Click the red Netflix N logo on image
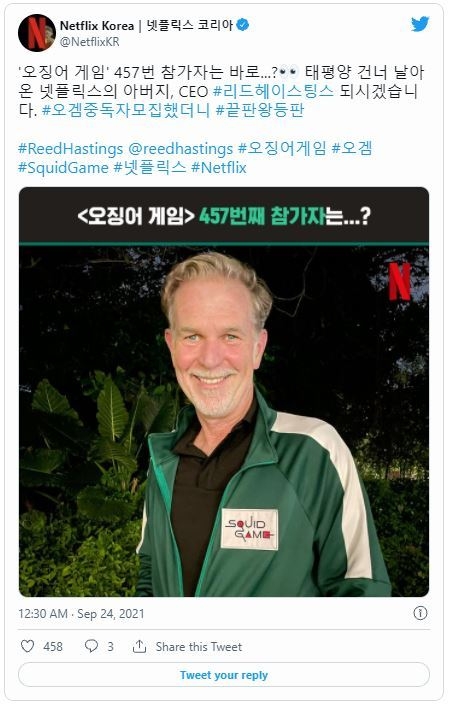The width and height of the screenshot is (450, 705). 399,281
